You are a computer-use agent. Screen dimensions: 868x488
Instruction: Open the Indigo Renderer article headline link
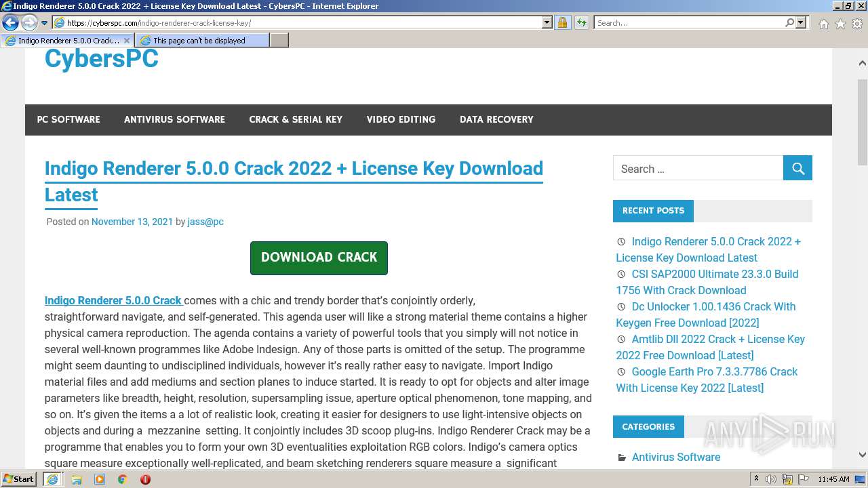pos(294,181)
